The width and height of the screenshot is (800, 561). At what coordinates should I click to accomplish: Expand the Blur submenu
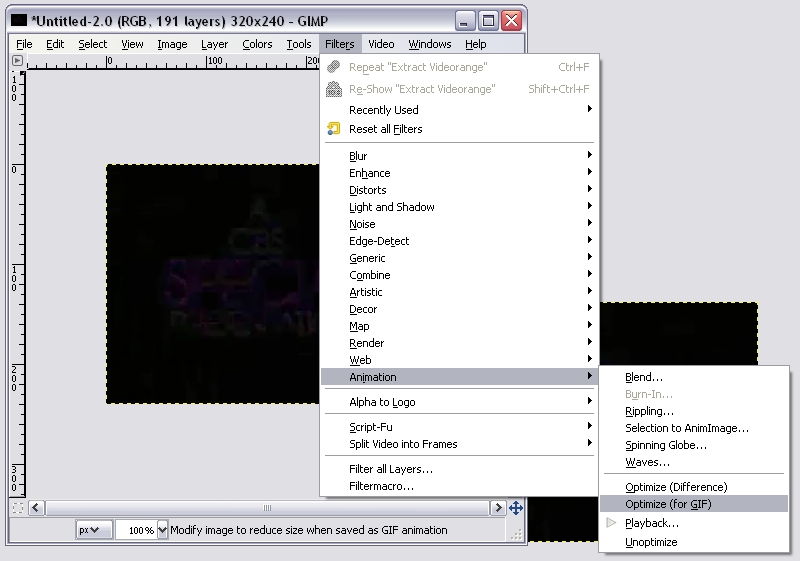459,156
